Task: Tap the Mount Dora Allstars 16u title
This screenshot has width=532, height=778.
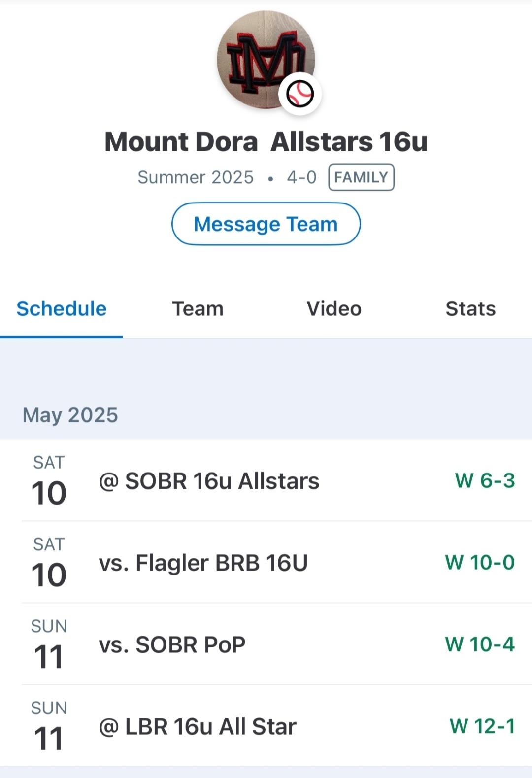Action: [x=266, y=142]
